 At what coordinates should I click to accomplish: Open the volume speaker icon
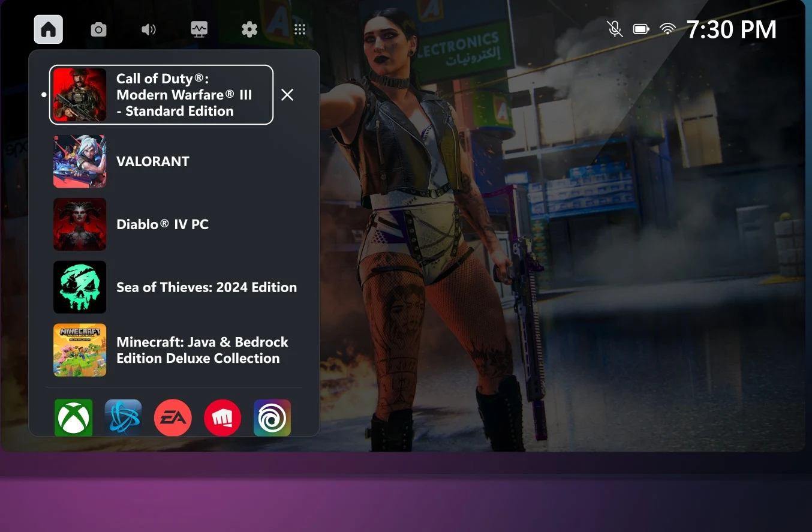(x=148, y=29)
